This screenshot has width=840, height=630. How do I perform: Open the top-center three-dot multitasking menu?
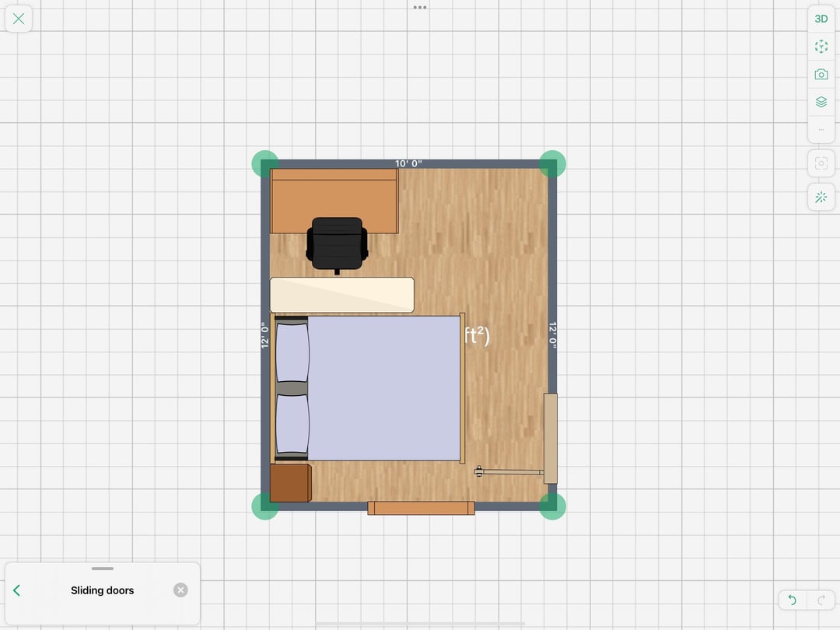point(420,7)
